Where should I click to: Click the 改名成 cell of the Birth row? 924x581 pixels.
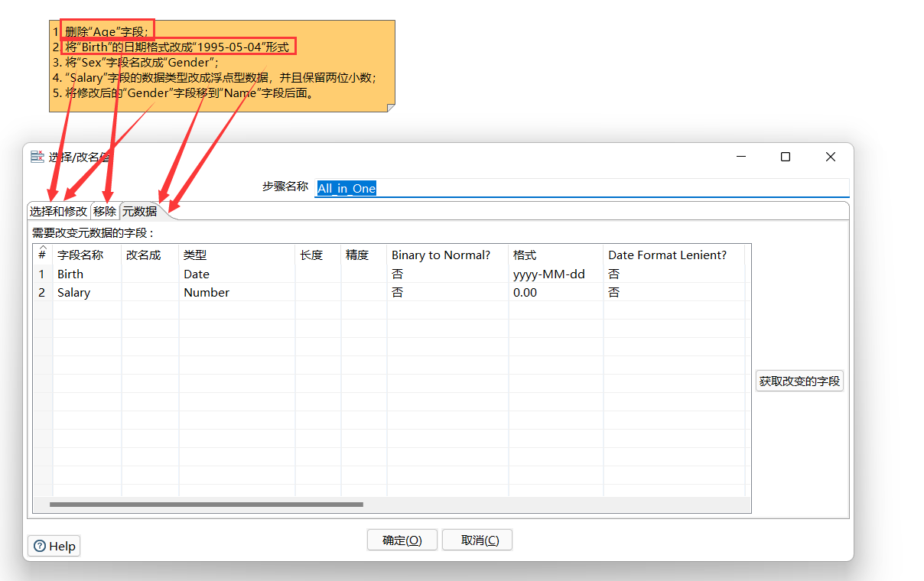[150, 274]
